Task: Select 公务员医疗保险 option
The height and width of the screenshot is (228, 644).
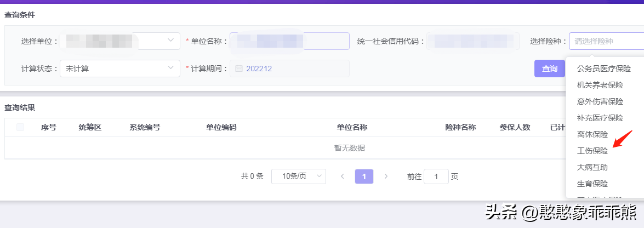Action: pos(603,69)
